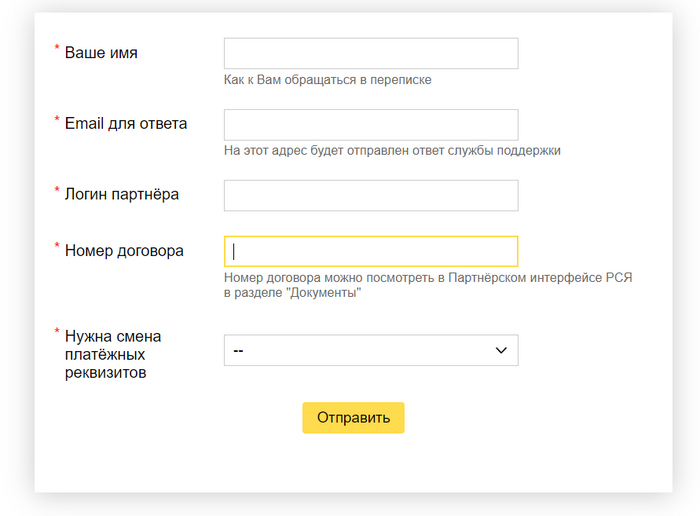The width and height of the screenshot is (700, 516).
Task: Click the chevron arrow of the payment details dropdown
Action: pyautogui.click(x=502, y=351)
